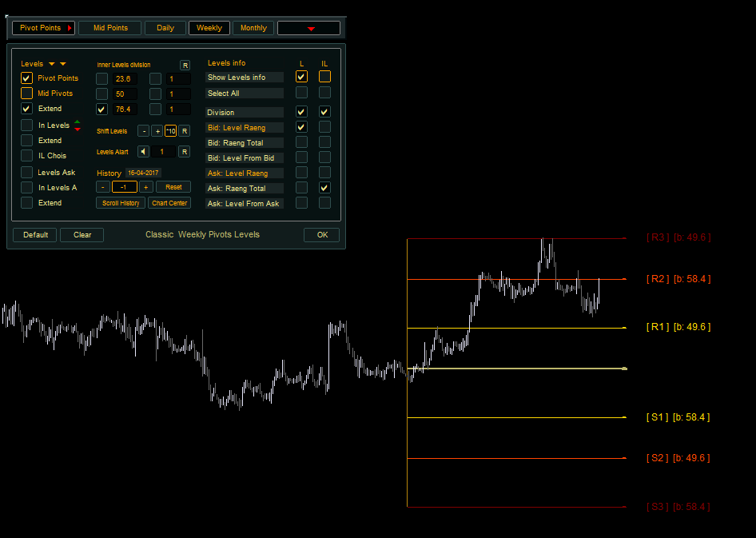The image size is (756, 538).
Task: Click the green up arrow next to In Levels
Action: (x=77, y=122)
